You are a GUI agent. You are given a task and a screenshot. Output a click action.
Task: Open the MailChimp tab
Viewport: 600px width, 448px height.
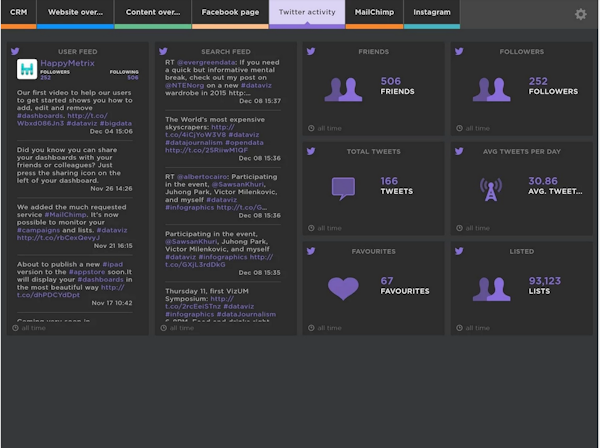point(374,14)
